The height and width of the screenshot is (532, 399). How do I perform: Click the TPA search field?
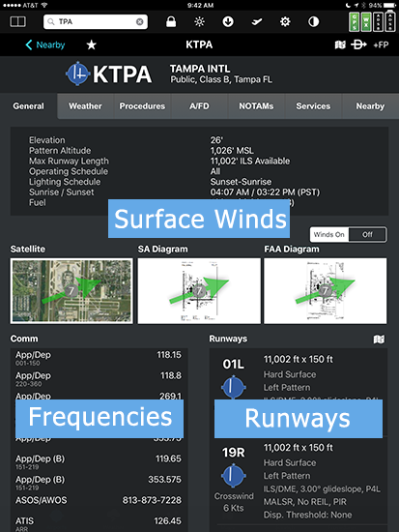click(x=96, y=21)
